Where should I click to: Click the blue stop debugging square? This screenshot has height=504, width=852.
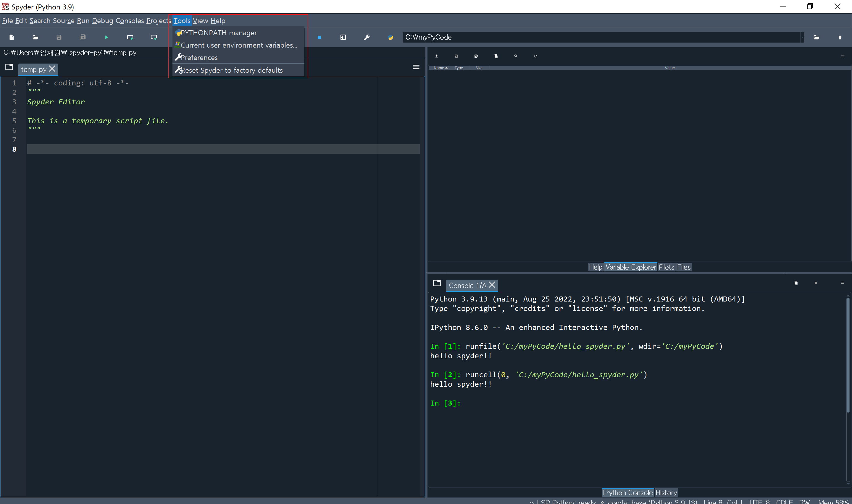tap(319, 37)
